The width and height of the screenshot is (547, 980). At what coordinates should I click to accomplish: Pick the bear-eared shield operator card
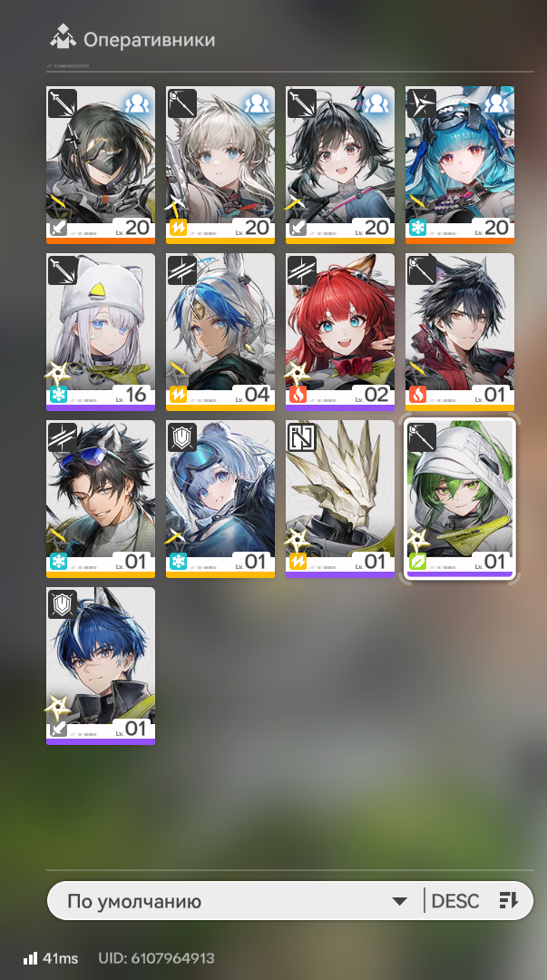220,499
